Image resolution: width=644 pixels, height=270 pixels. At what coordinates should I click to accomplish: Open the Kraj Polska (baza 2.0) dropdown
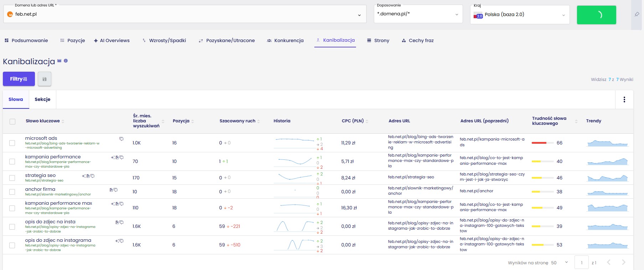[520, 15]
